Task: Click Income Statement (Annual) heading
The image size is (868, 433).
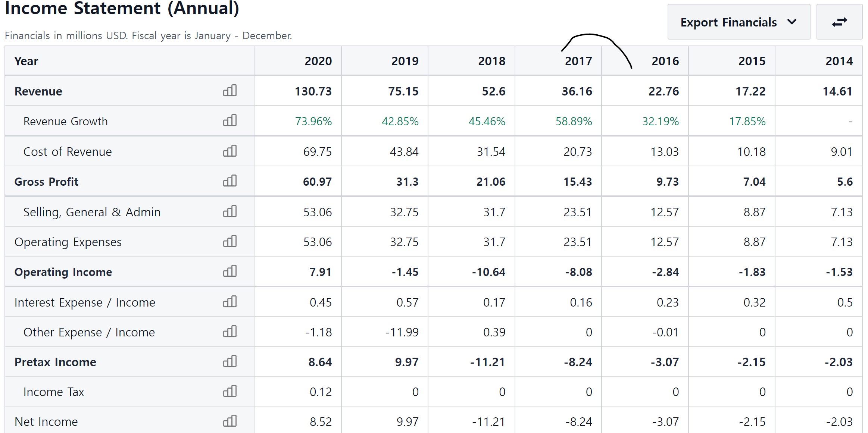Action: pyautogui.click(x=122, y=9)
